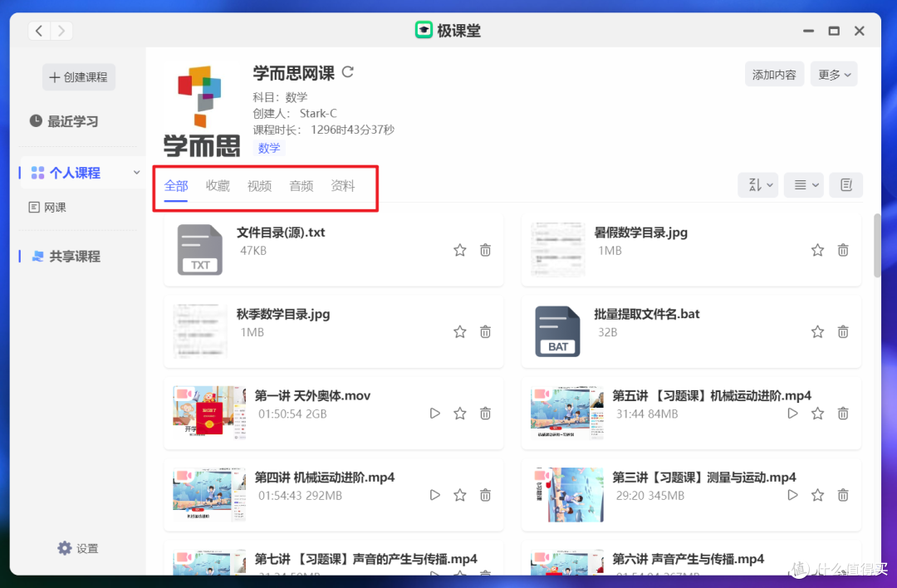
Task: Star 第三讲【习题课】测量与运动.mp4
Action: pyautogui.click(x=817, y=495)
